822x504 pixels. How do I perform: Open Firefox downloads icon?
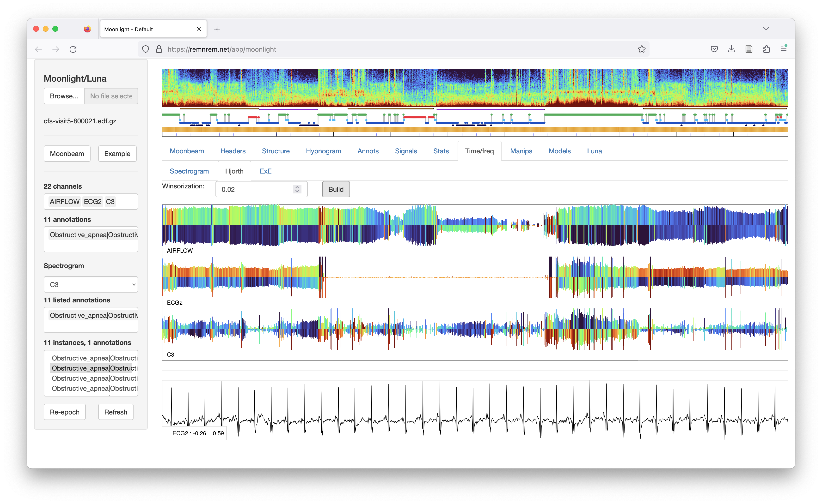(x=731, y=49)
